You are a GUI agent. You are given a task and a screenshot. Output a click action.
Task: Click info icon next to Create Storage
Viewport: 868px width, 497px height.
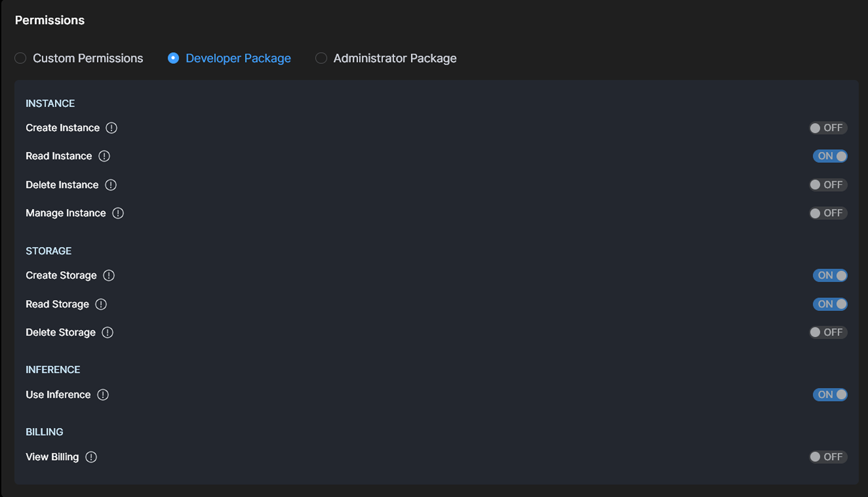coord(109,276)
